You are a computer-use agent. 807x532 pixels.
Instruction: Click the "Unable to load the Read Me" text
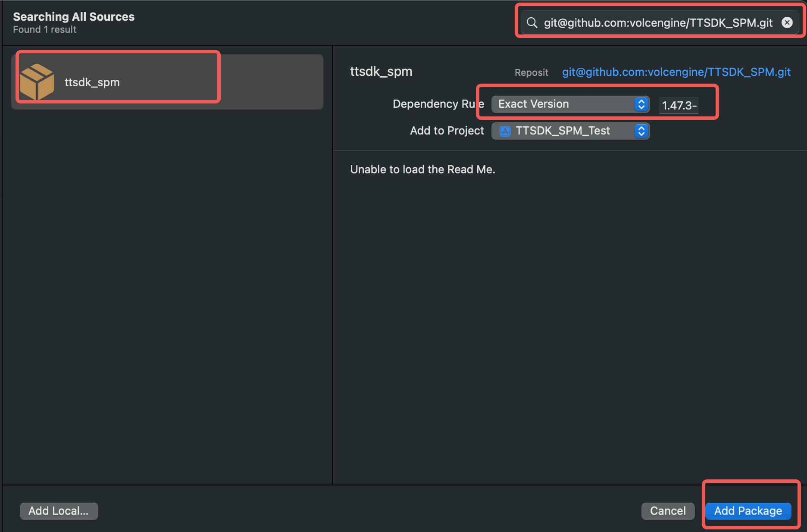pos(422,169)
